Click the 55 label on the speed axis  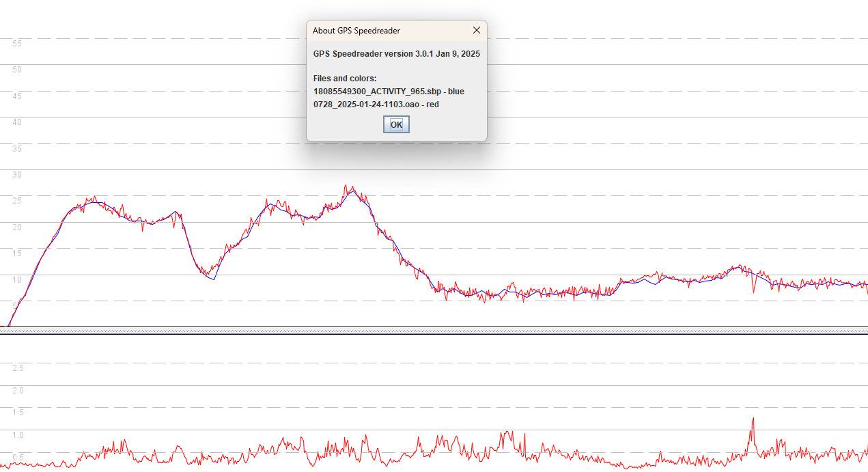coord(17,44)
